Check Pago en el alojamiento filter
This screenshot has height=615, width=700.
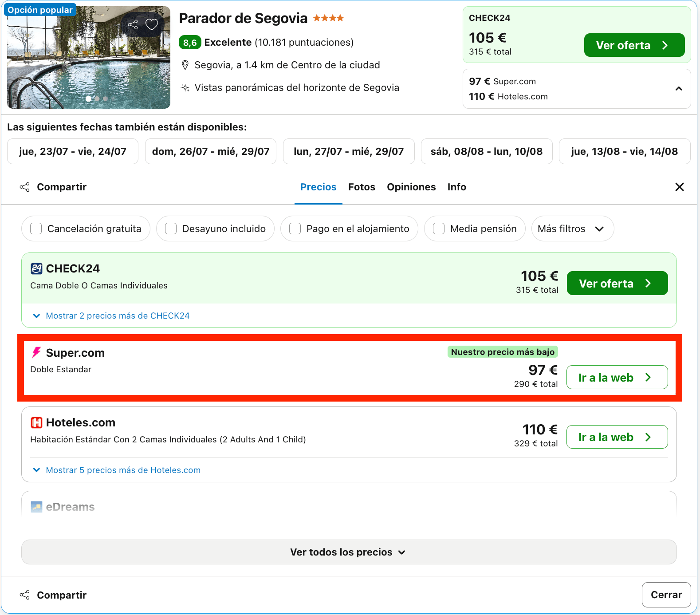click(295, 229)
